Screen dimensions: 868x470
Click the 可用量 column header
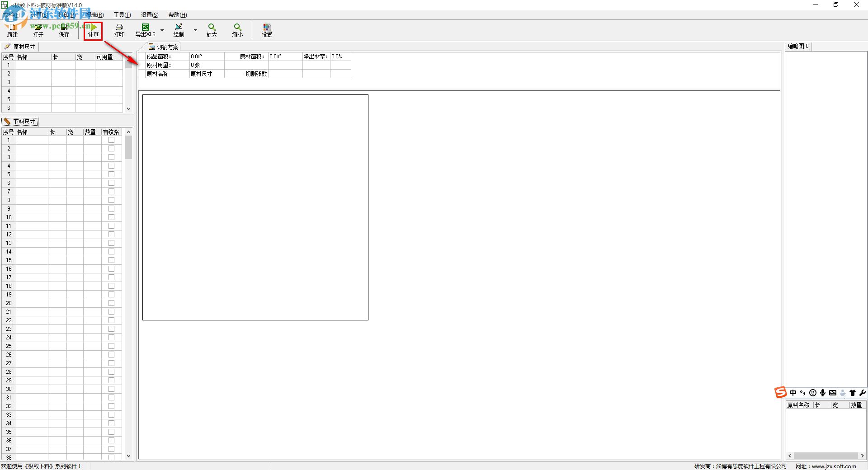coord(108,57)
